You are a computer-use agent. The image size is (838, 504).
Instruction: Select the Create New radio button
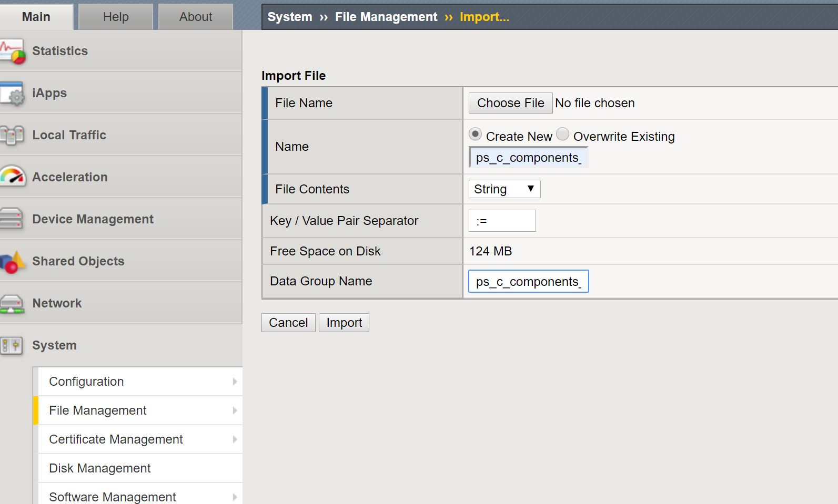pos(475,135)
